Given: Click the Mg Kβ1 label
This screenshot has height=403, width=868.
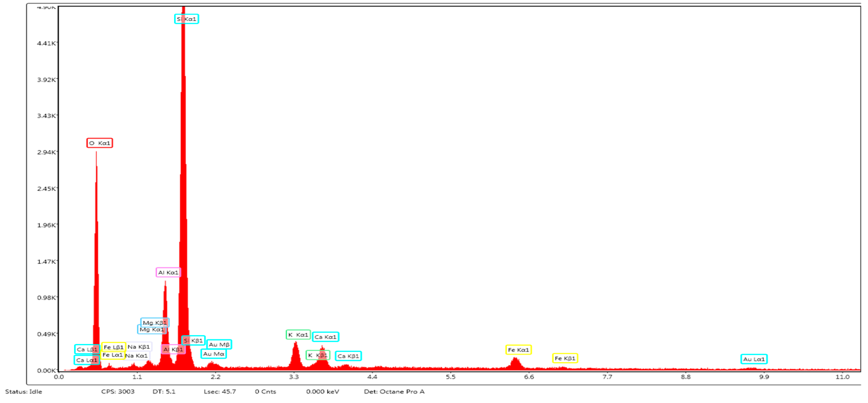Looking at the screenshot, I should click(x=155, y=323).
